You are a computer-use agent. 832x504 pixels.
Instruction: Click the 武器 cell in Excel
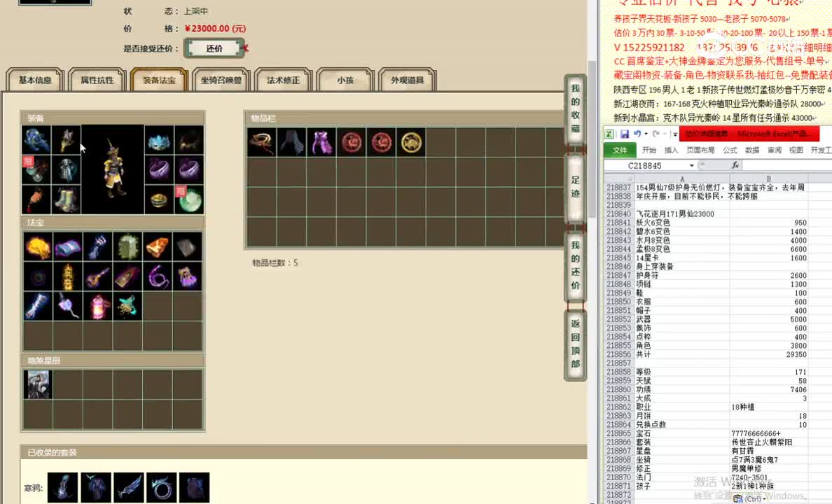coord(682,319)
